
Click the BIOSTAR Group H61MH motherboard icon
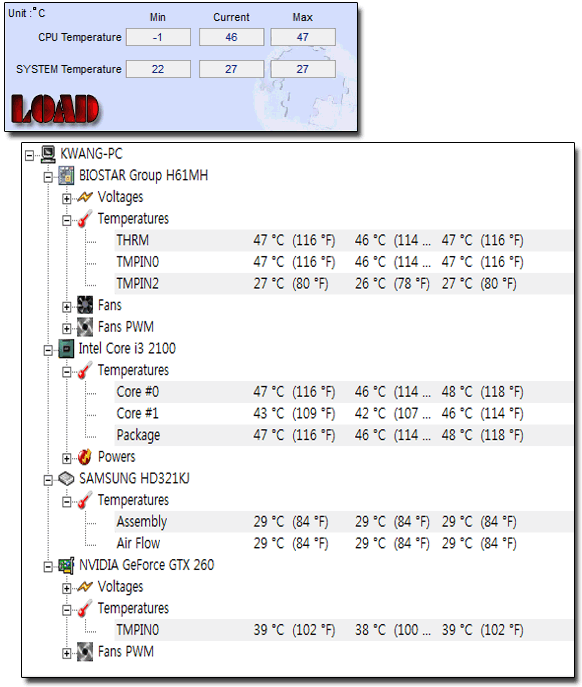tap(66, 175)
